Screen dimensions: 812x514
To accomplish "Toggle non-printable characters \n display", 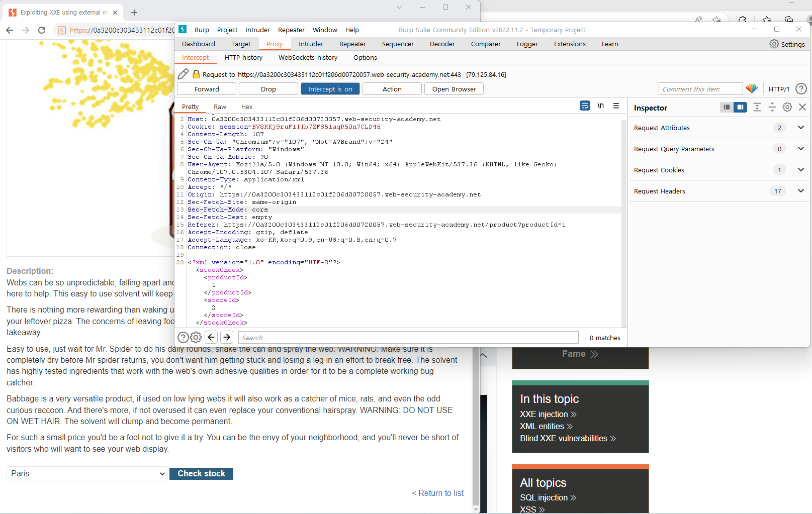I will [x=600, y=106].
